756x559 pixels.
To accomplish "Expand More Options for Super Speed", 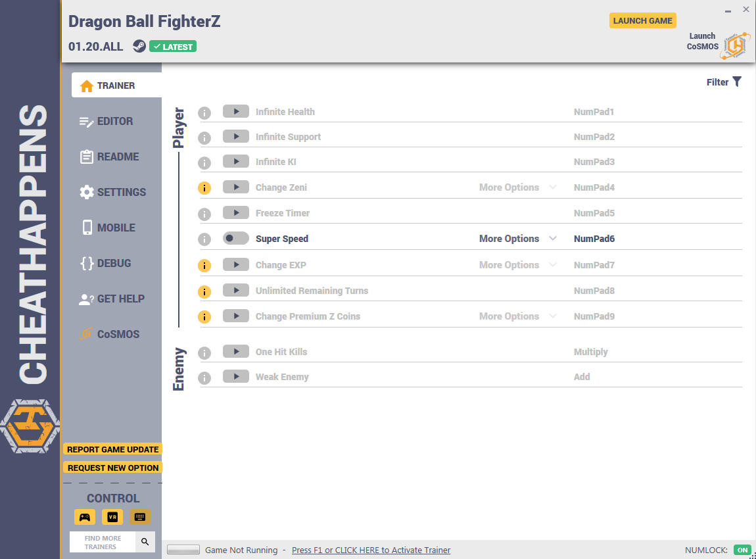I will [x=517, y=238].
